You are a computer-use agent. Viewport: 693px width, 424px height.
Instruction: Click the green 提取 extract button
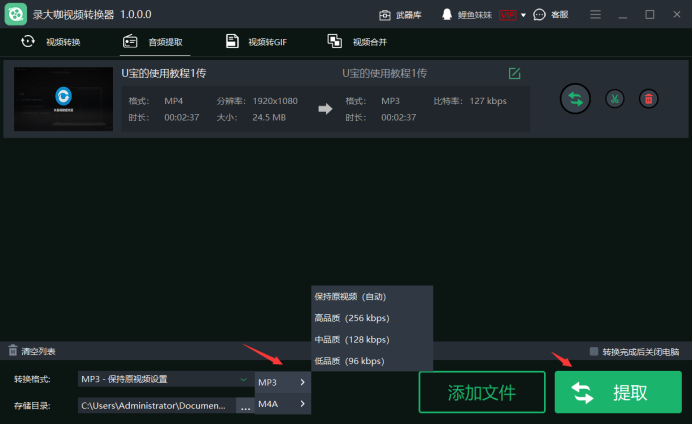pyautogui.click(x=618, y=392)
